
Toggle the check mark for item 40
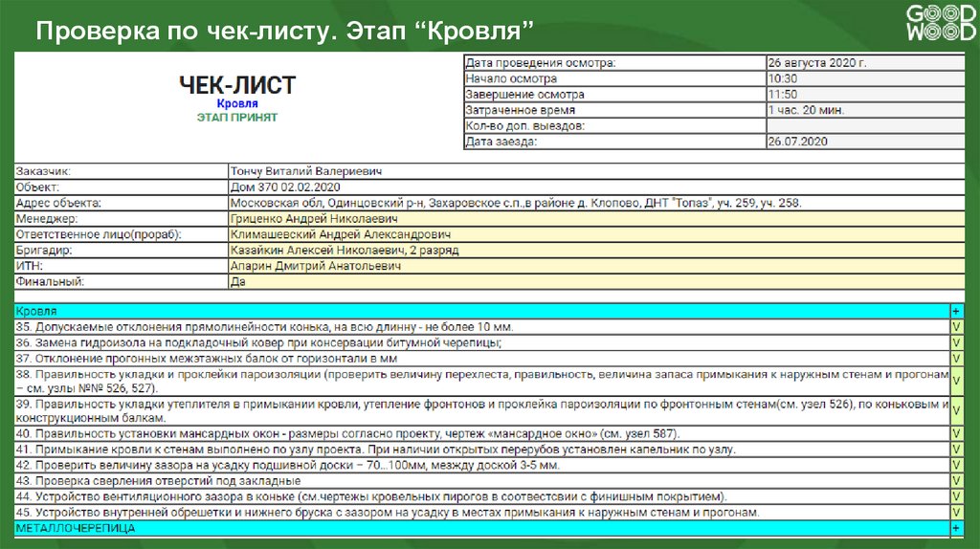coord(956,433)
